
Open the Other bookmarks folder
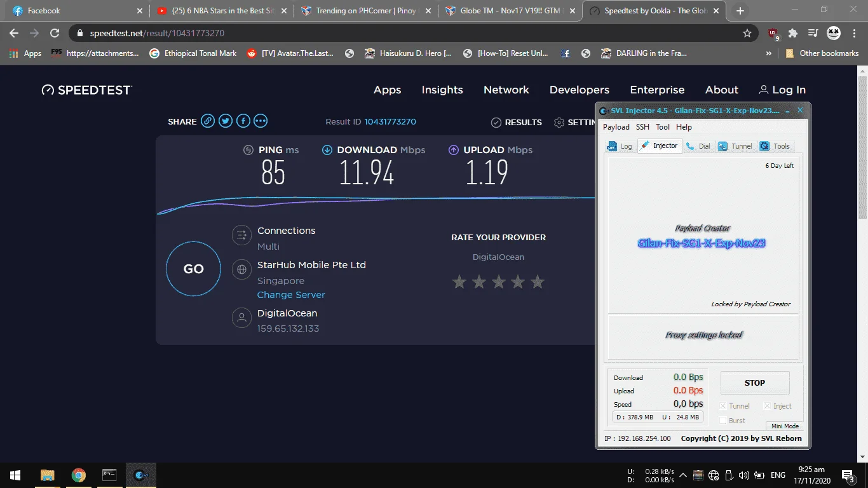point(822,53)
